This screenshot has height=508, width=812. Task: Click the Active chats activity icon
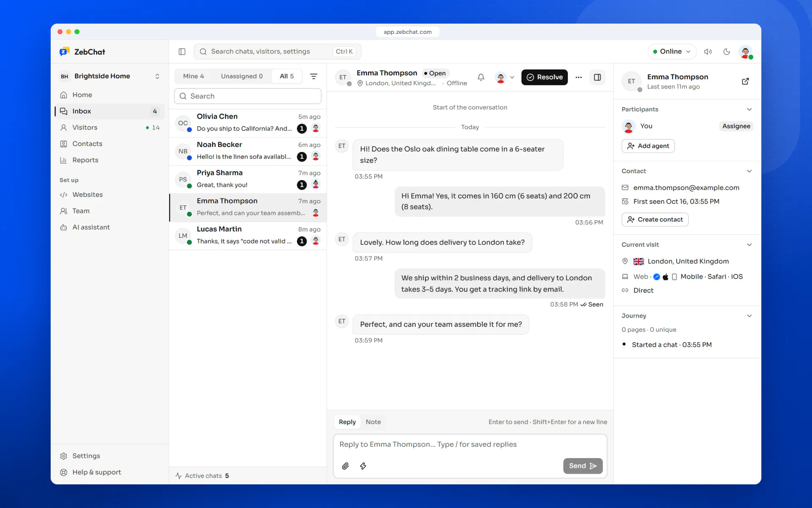pos(178,476)
